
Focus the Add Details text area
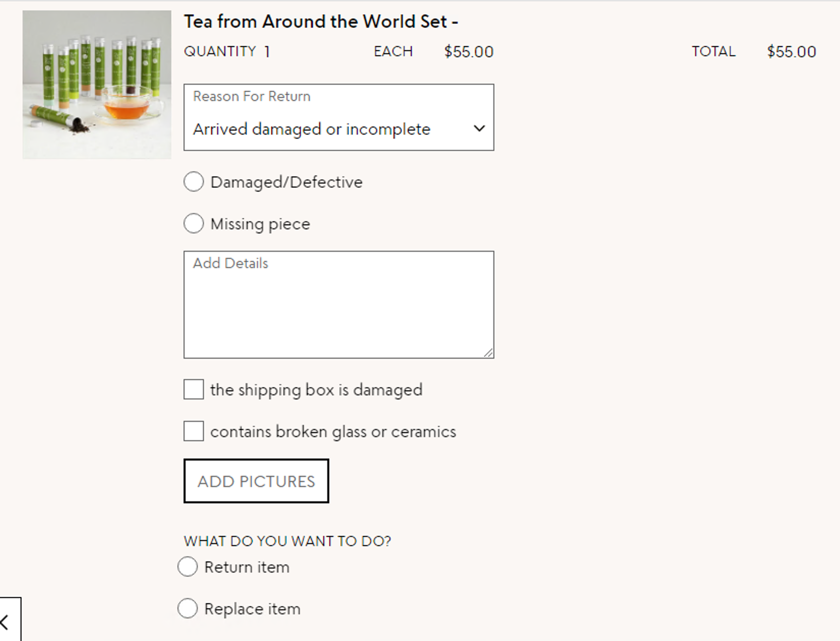coord(339,305)
